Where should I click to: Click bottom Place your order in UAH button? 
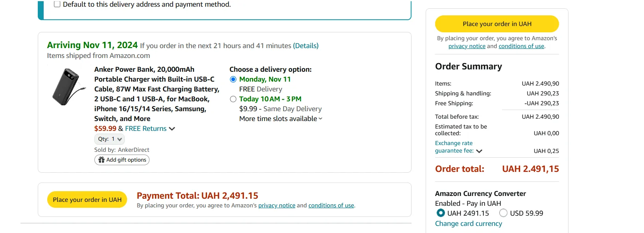tap(87, 199)
